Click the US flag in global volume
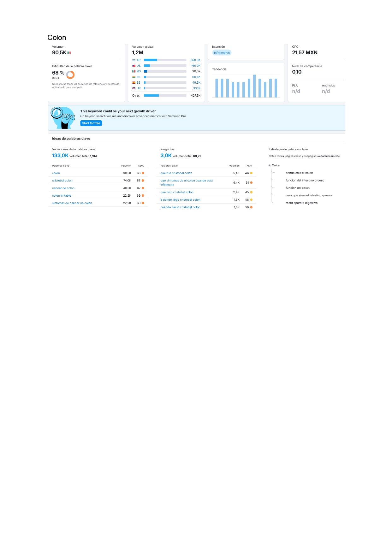This screenshot has height=554, width=392. (134, 66)
